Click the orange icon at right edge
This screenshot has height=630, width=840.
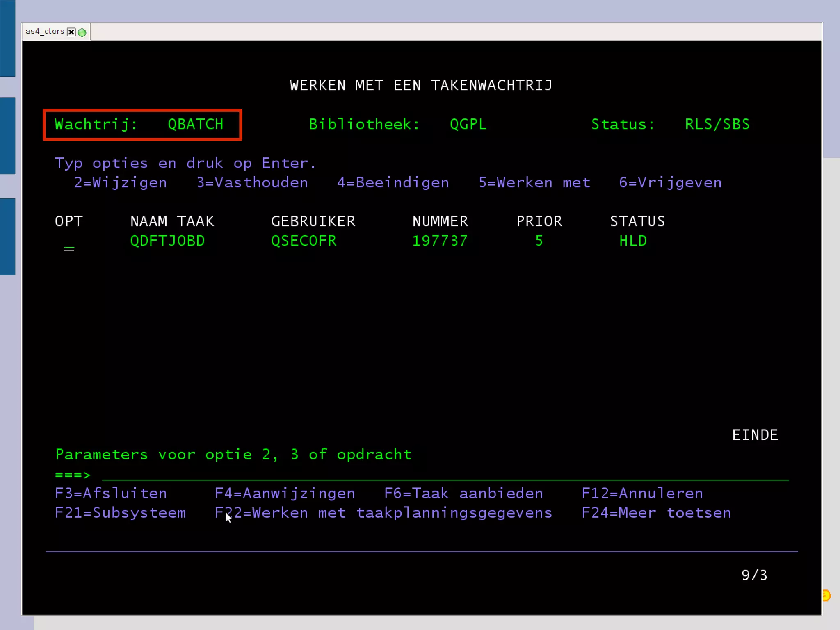(x=826, y=595)
